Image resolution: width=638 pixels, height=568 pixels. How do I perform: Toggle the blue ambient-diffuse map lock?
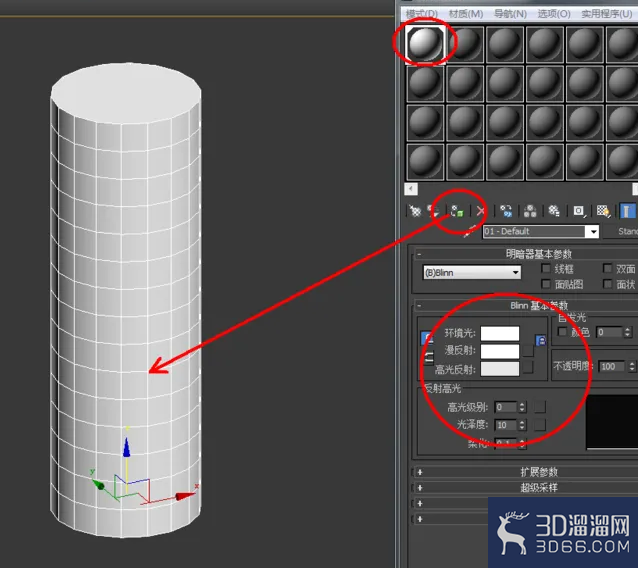541,340
